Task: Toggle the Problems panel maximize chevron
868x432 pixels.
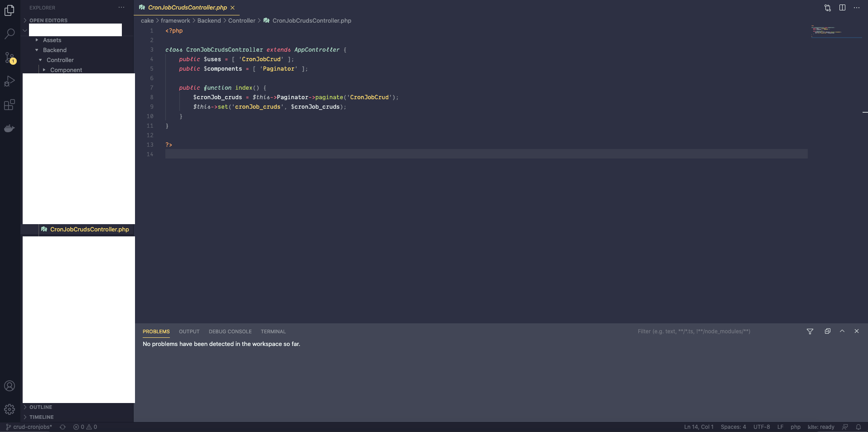Action: pyautogui.click(x=842, y=331)
